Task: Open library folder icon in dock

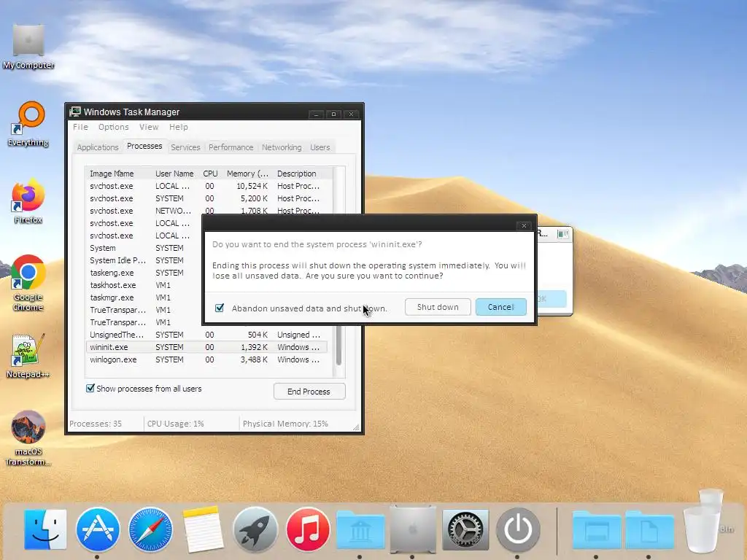Action: [360, 530]
